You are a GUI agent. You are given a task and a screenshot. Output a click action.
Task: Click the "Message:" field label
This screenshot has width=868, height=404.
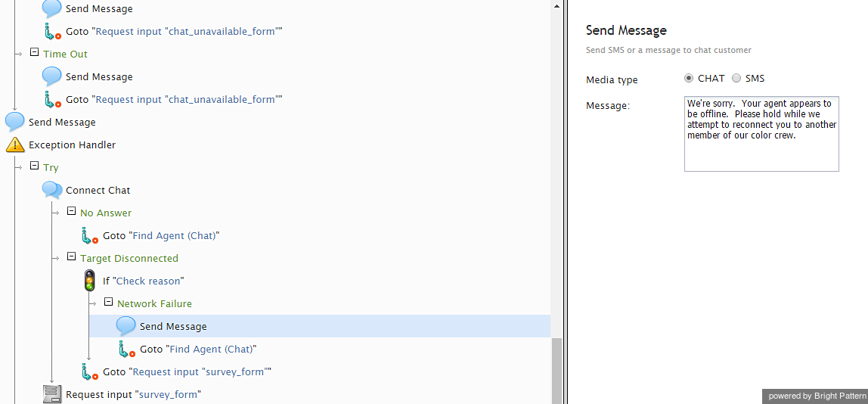click(608, 106)
